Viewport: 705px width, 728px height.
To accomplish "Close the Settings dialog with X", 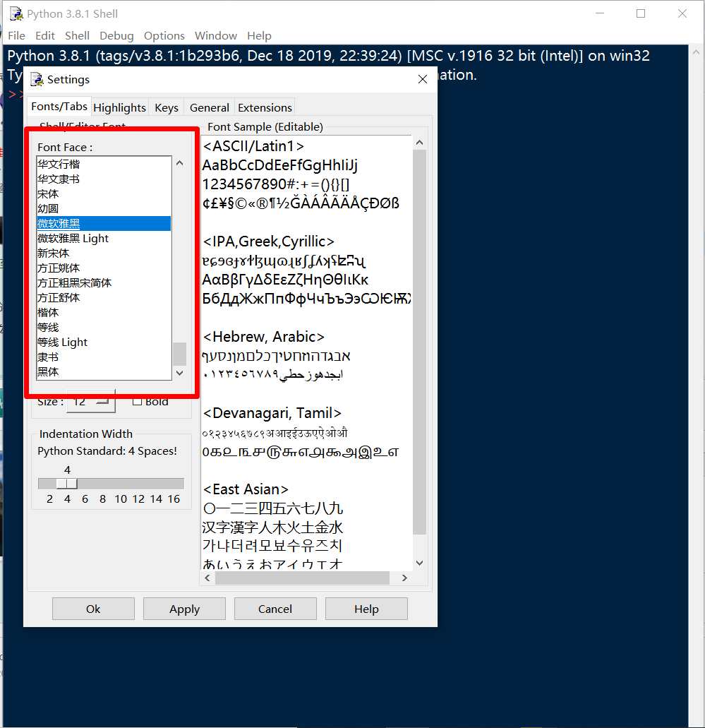I will pyautogui.click(x=423, y=80).
